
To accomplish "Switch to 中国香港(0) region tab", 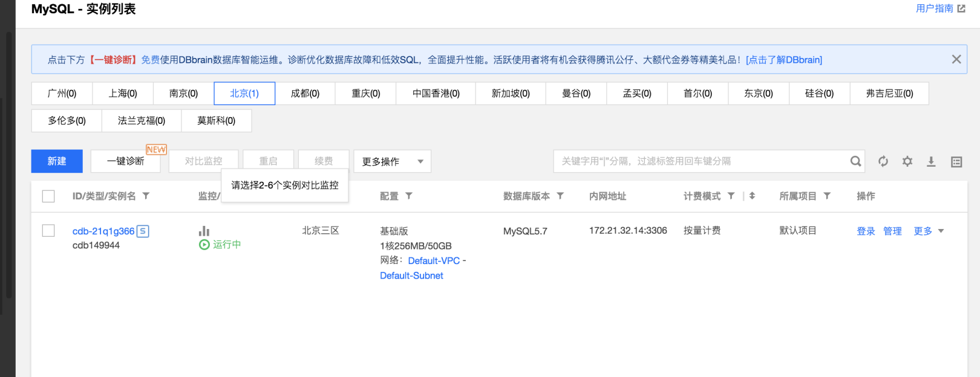I will [x=436, y=94].
